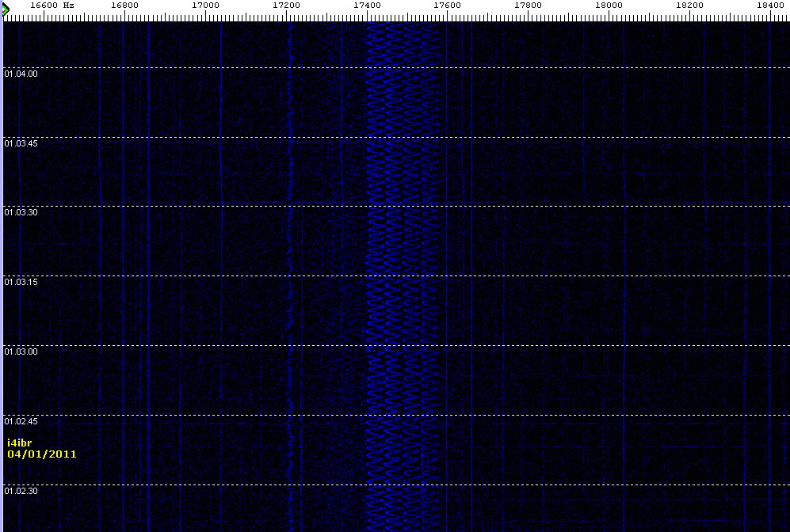Click the 16800 frequency scale label
Screen dimensions: 790x532
point(124,5)
